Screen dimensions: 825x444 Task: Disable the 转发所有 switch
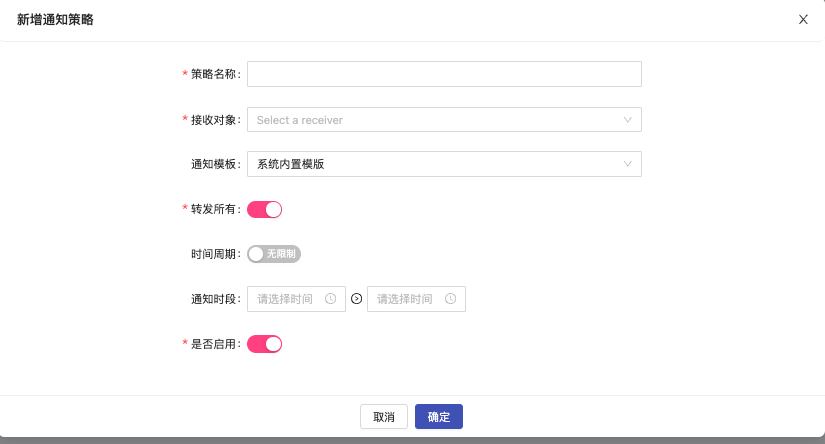point(265,209)
